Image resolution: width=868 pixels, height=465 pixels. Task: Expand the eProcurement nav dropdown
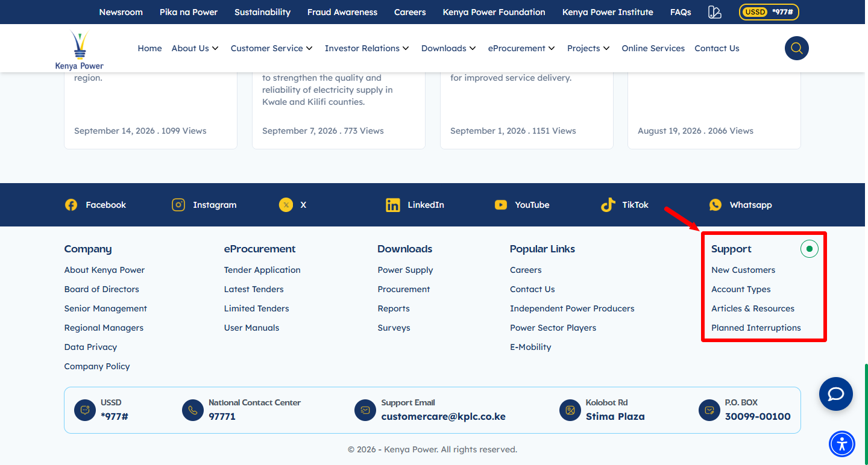[x=521, y=48]
